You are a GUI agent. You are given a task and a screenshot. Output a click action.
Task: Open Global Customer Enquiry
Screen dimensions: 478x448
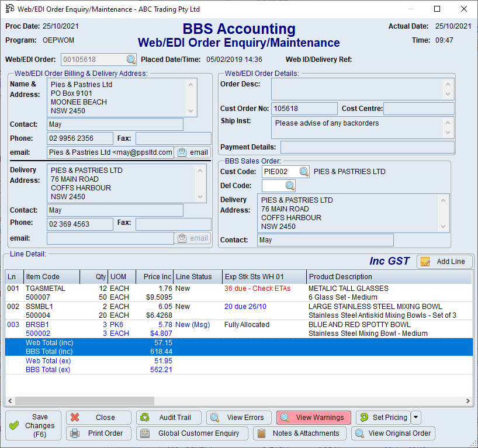[192, 433]
